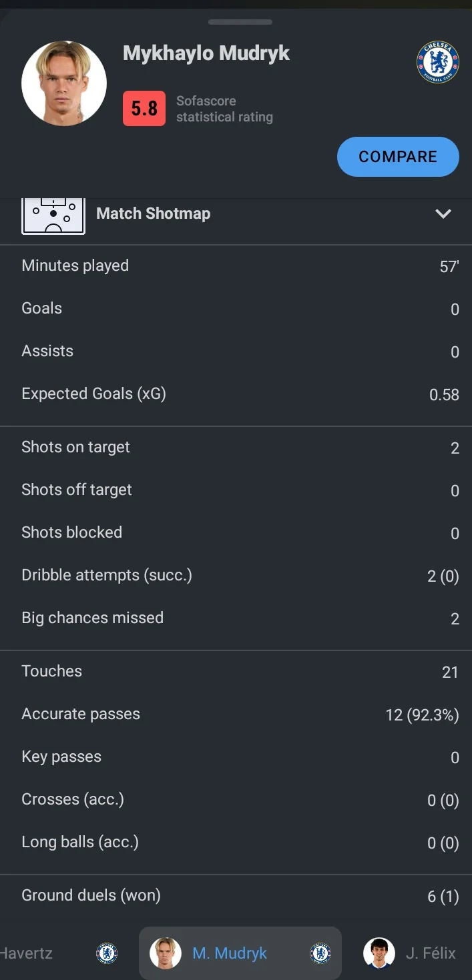Switch to the Havertz player tab
The image size is (472, 980).
pos(27,953)
